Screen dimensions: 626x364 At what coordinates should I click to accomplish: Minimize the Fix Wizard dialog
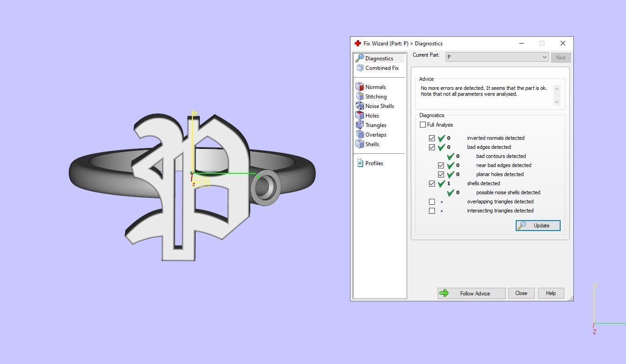pos(522,43)
